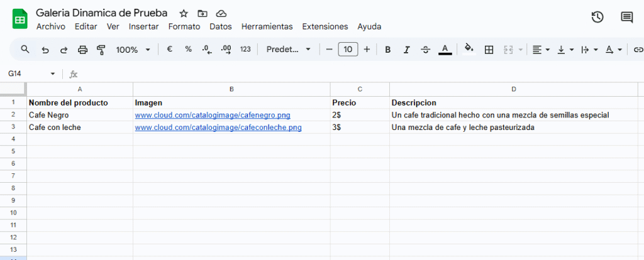Image resolution: width=644 pixels, height=260 pixels.
Task: Expand the 100% zoom dropdown
Action: 133,50
